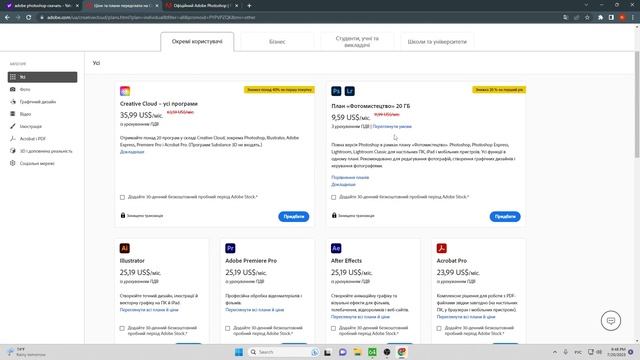This screenshot has width=640, height=360.
Task: Click the Premiere Pro app icon
Action: pyautogui.click(x=230, y=248)
